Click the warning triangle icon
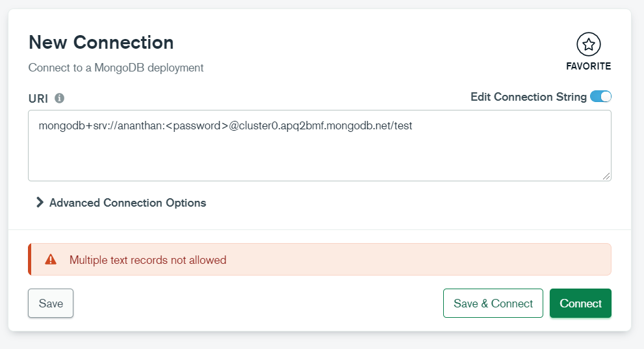Viewport: 644px width, 349px height. pyautogui.click(x=51, y=260)
